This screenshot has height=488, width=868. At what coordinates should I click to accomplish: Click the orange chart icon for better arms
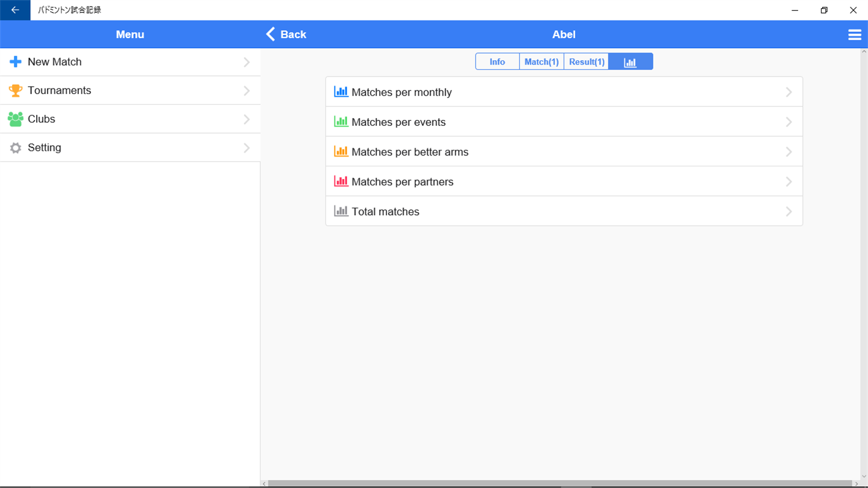[341, 151]
